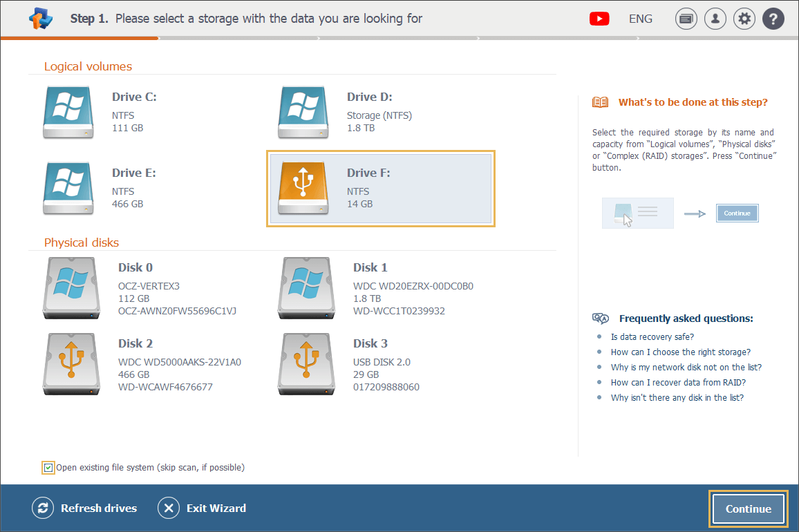Click the help question mark icon
The height and width of the screenshot is (532, 799).
[773, 19]
